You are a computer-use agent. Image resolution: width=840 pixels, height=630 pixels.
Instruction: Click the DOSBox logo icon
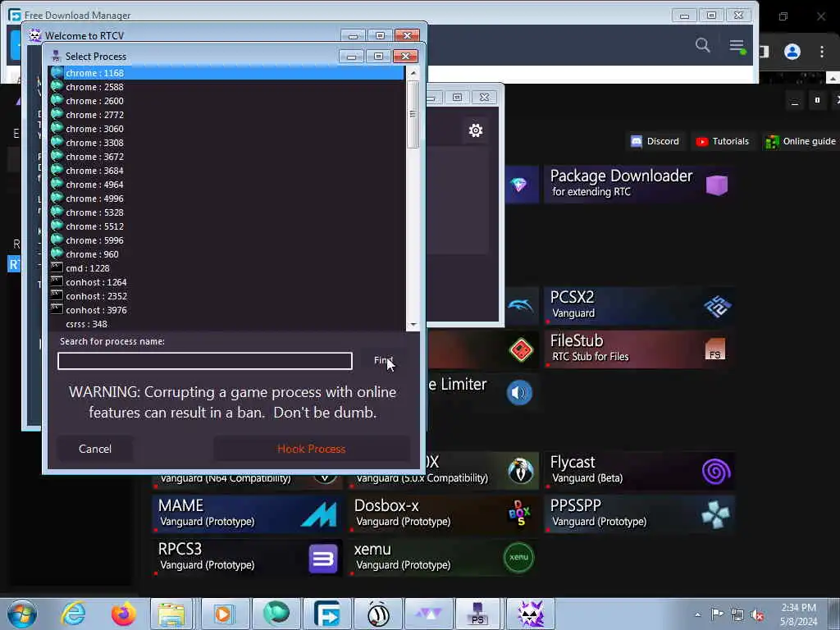[x=519, y=514]
